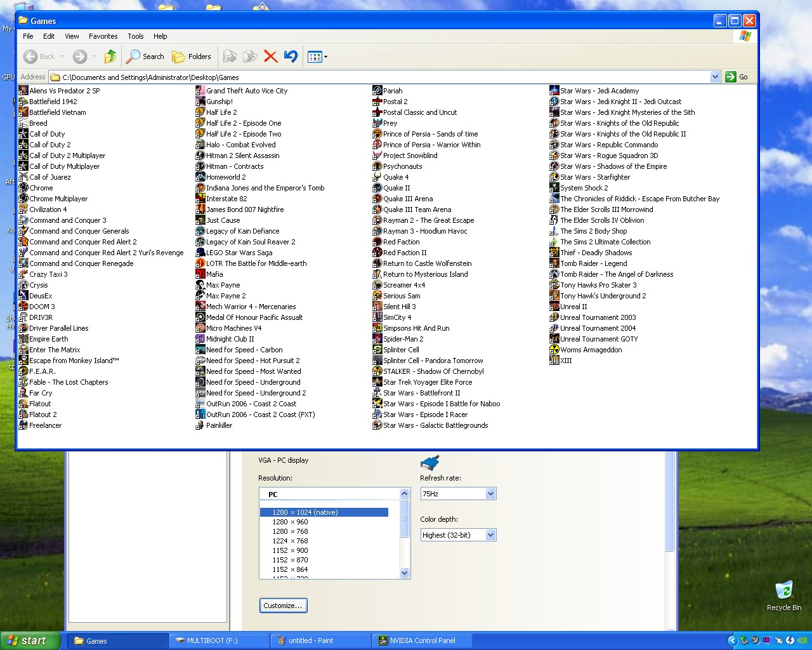Image resolution: width=812 pixels, height=650 pixels.
Task: Open the Views dropdown button
Action: (317, 56)
